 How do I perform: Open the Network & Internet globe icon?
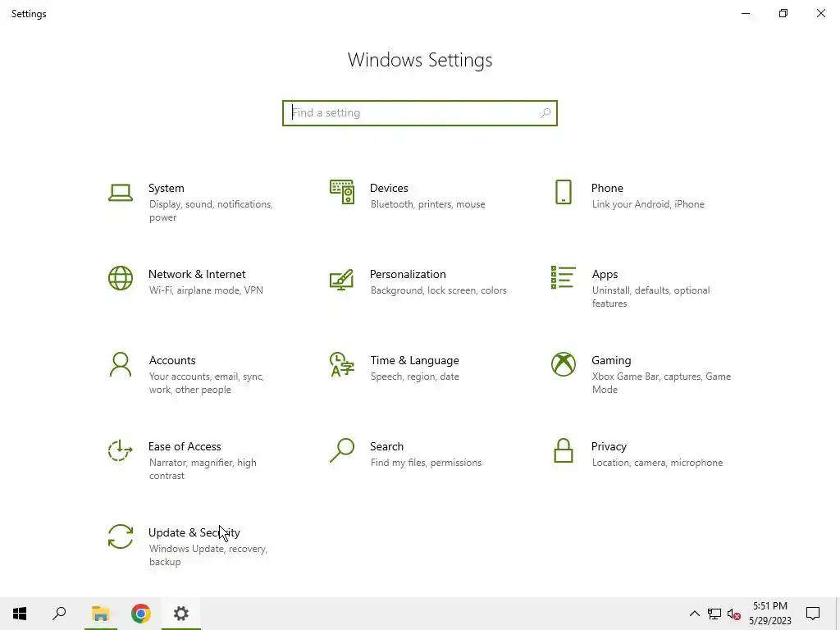[121, 278]
